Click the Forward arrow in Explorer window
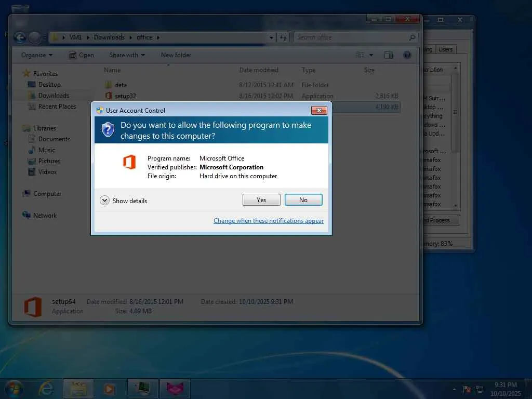This screenshot has width=532, height=399. (34, 37)
